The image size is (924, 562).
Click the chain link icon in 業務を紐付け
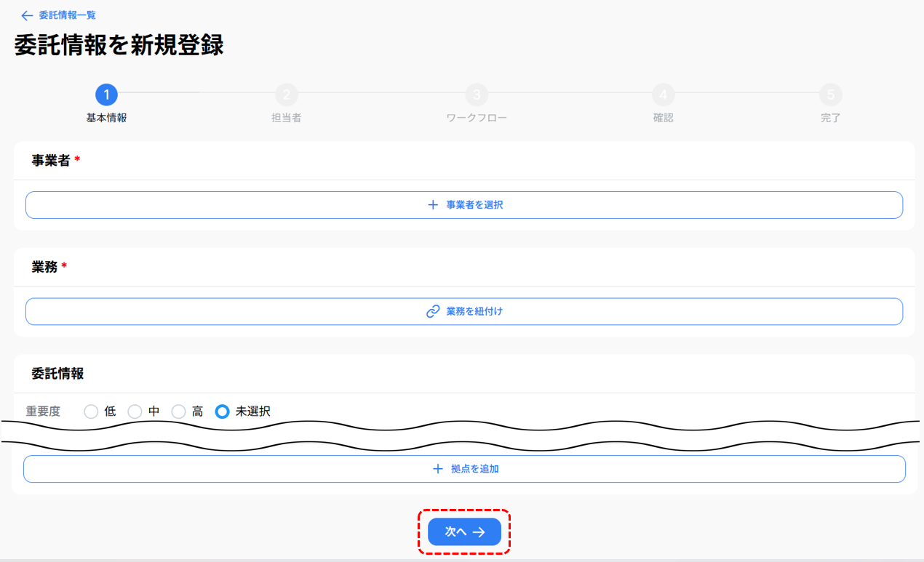[433, 311]
